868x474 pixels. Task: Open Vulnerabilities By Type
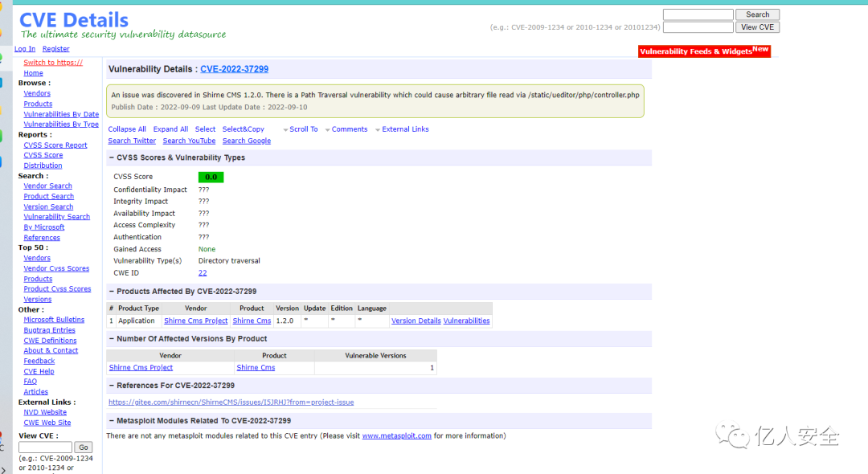click(x=61, y=125)
